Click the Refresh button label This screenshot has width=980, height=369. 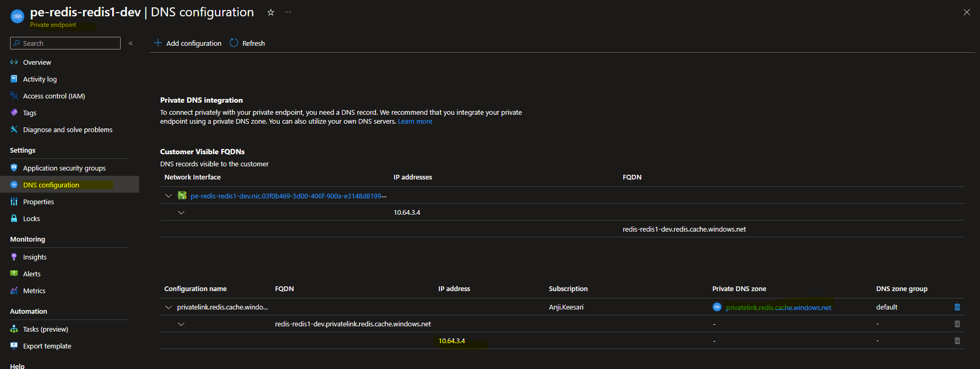253,43
